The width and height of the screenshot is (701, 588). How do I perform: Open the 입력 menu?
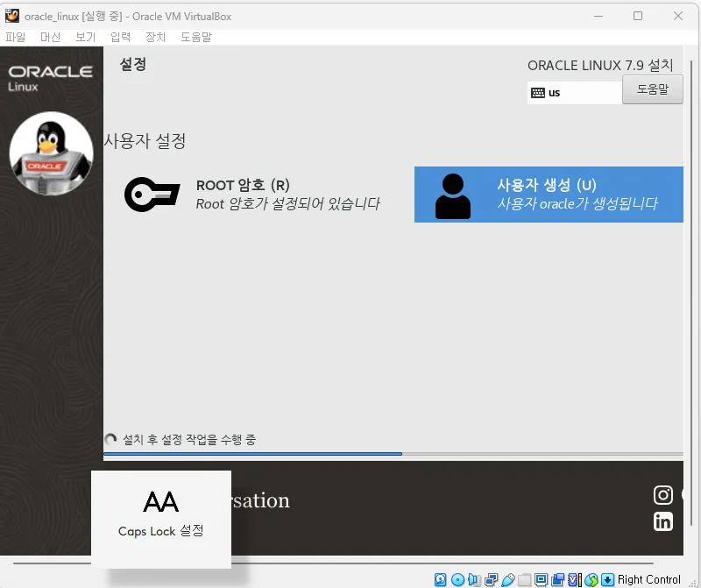coord(120,37)
